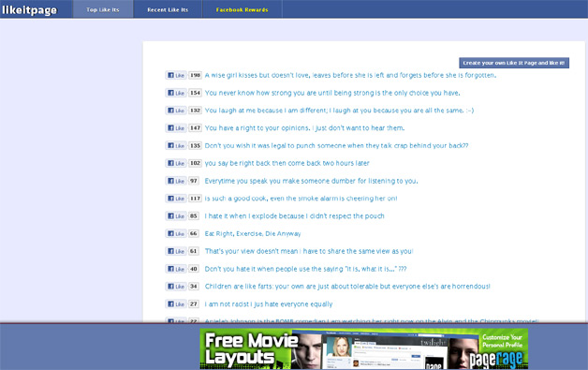
Task: Open 'you say be right back' link
Action: coord(287,163)
